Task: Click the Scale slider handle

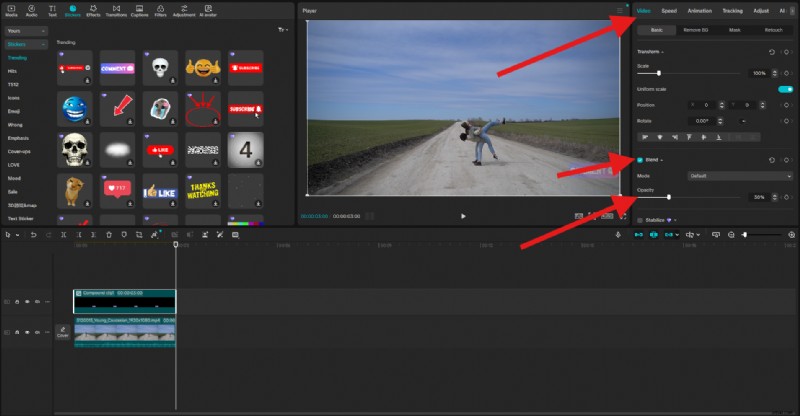Action: point(659,74)
